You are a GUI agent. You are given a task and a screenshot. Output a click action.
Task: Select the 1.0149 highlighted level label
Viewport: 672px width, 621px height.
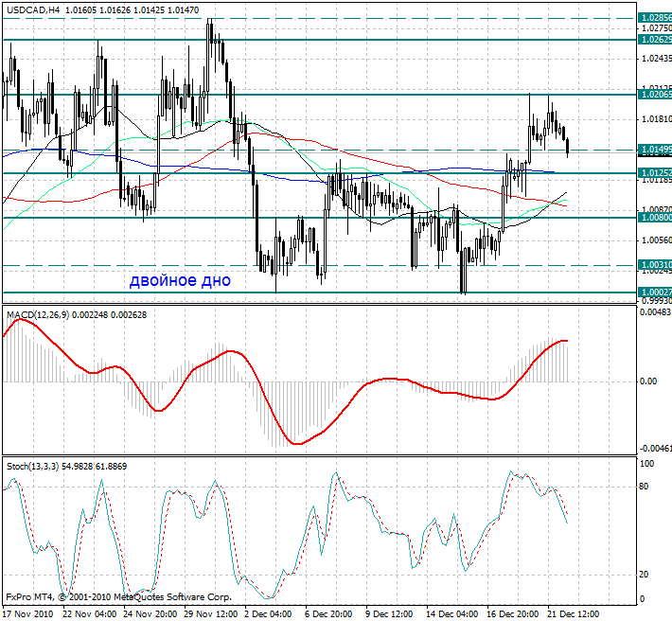[x=654, y=150]
